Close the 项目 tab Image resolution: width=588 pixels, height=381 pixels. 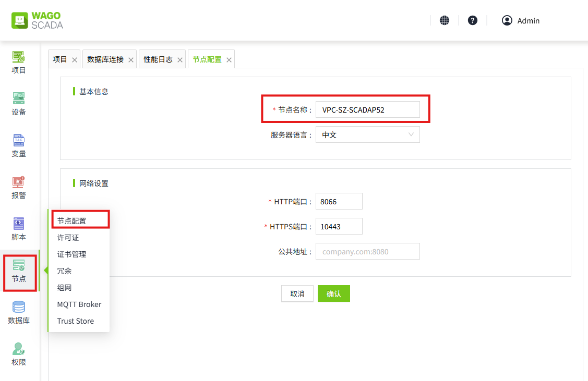tap(75, 60)
